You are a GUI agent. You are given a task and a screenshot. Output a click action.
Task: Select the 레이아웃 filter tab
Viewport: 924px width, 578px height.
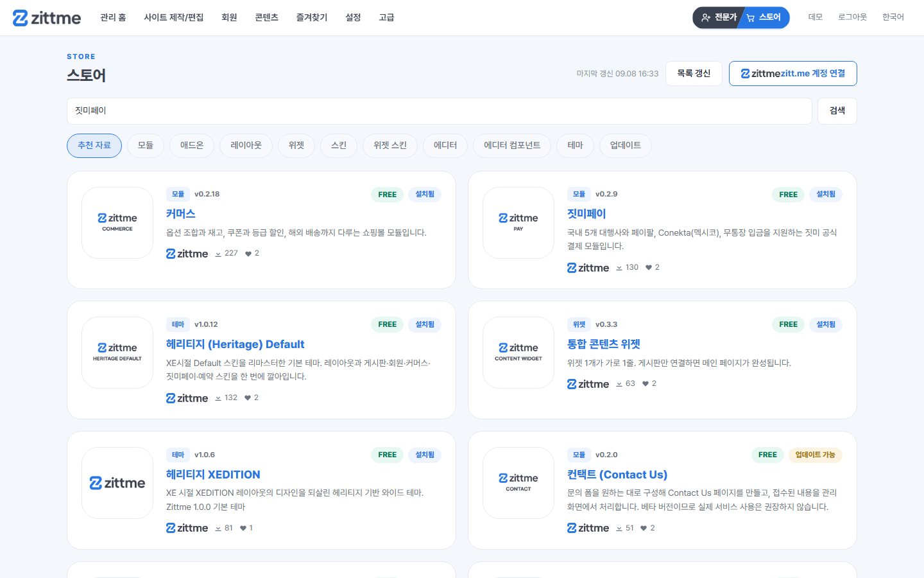(246, 146)
